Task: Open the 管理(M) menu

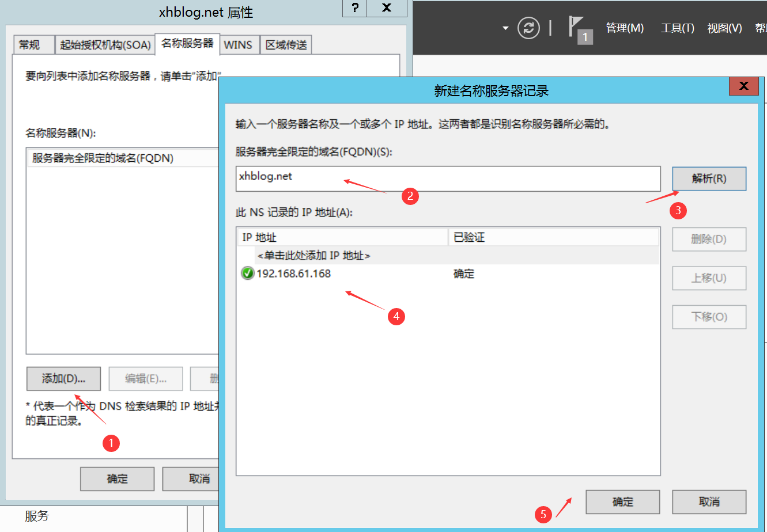Action: click(625, 28)
